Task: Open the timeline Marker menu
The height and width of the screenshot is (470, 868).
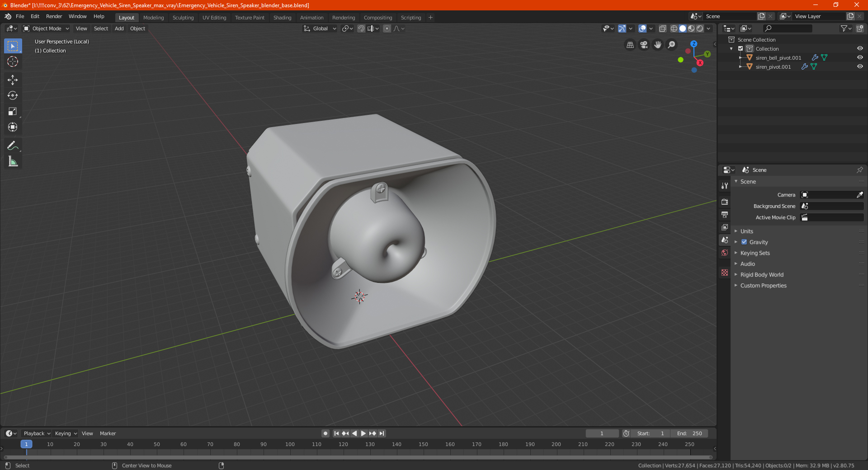Action: (x=108, y=433)
